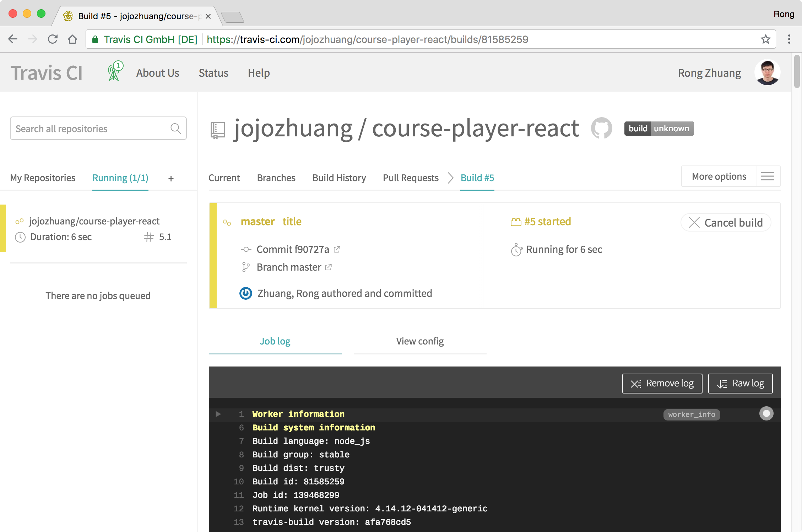The height and width of the screenshot is (532, 802).
Task: Open jojozhuang/course-player-react in the sidebar
Action: point(94,221)
